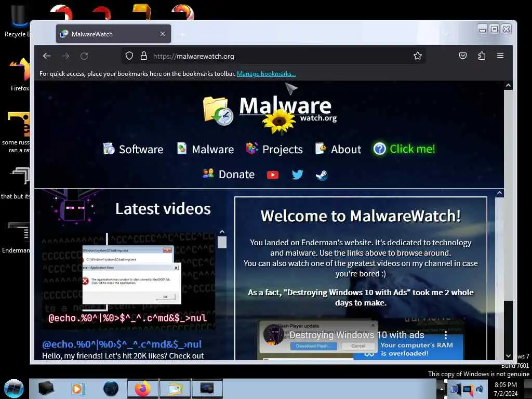Click the network tray icon
The width and height of the screenshot is (532, 399).
pyautogui.click(x=468, y=389)
